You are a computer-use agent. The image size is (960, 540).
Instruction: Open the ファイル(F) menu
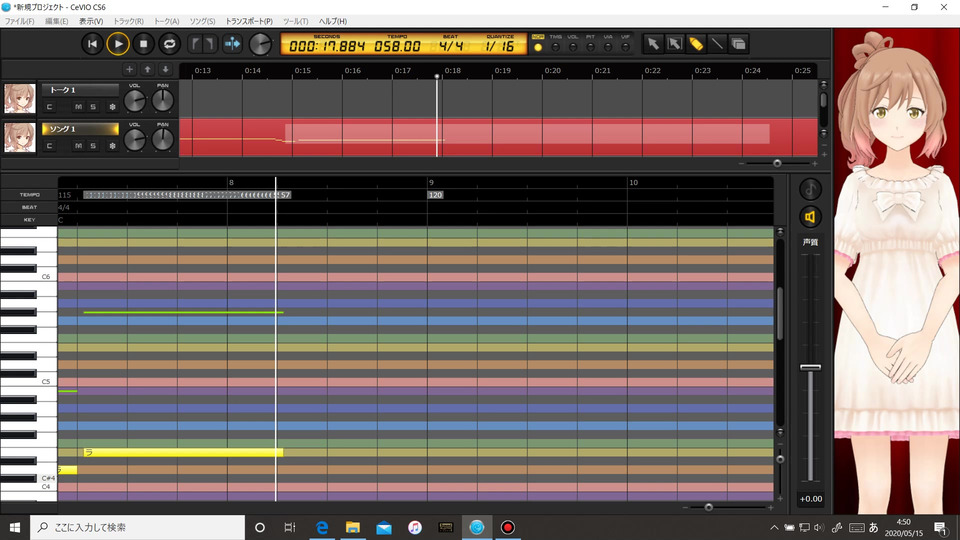click(x=20, y=21)
